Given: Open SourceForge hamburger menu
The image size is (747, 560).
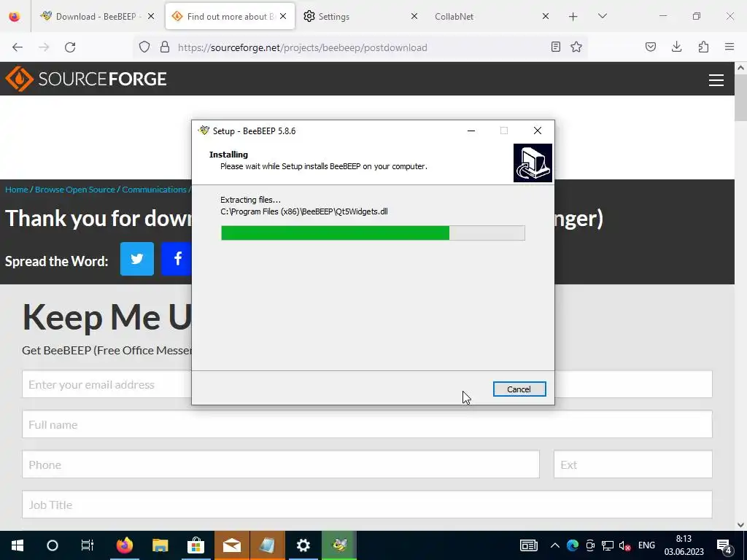Looking at the screenshot, I should pyautogui.click(x=716, y=80).
